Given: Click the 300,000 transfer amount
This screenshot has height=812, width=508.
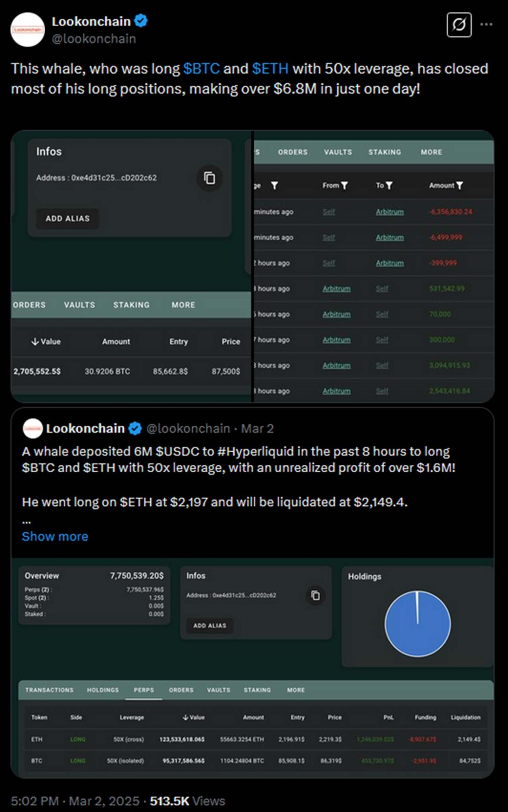Looking at the screenshot, I should (442, 340).
